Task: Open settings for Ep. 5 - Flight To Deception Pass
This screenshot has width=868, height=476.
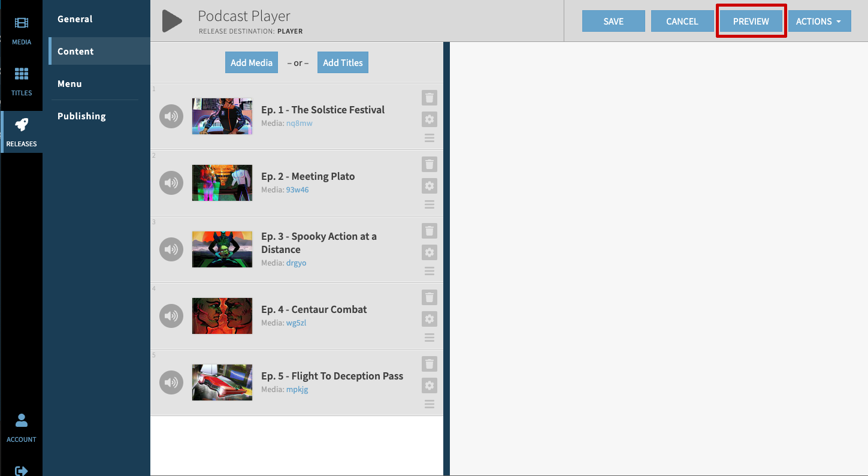Action: coord(429,385)
